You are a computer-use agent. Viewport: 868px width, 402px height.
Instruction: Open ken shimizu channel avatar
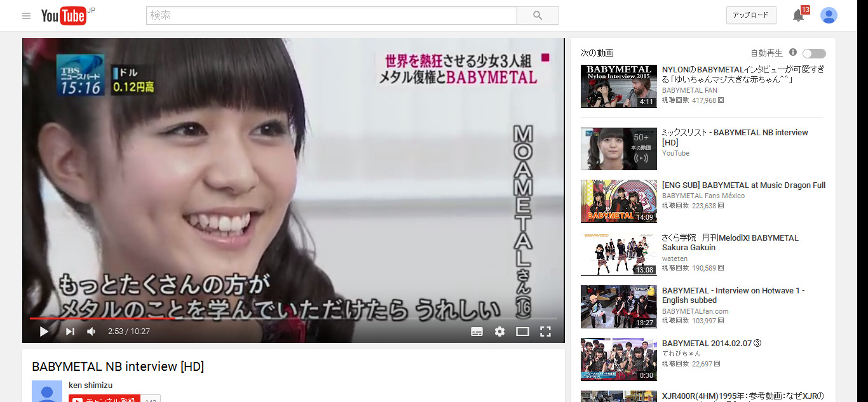pos(47,391)
